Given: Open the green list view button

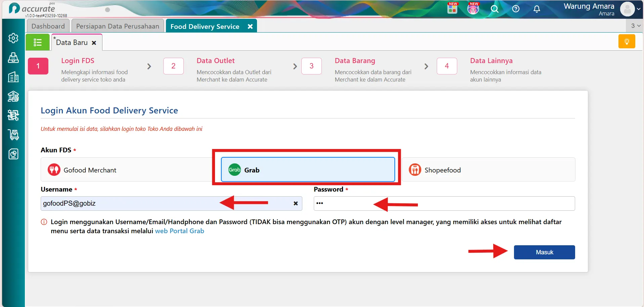Looking at the screenshot, I should pyautogui.click(x=38, y=42).
